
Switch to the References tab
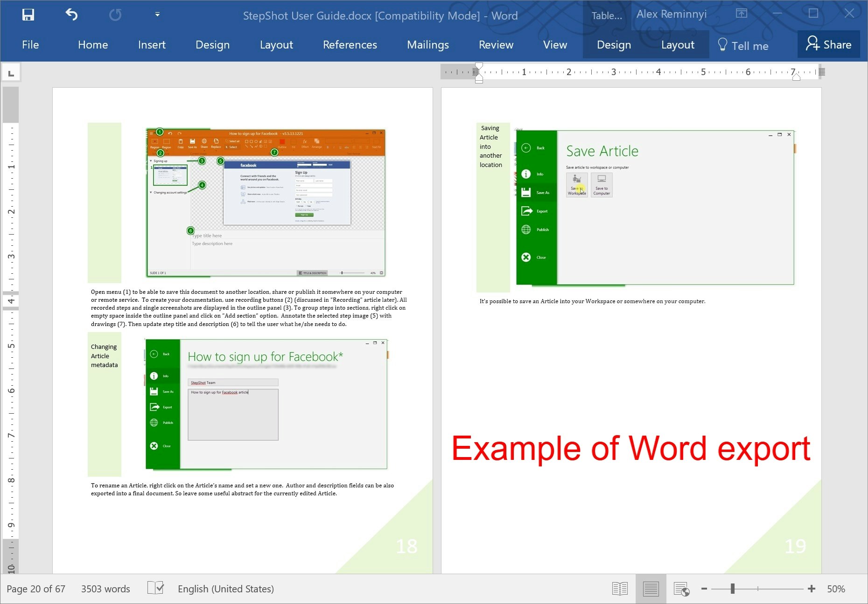pos(350,45)
